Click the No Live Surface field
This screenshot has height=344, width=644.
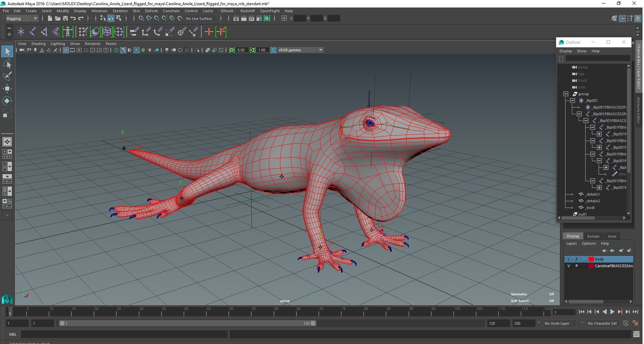(x=201, y=18)
